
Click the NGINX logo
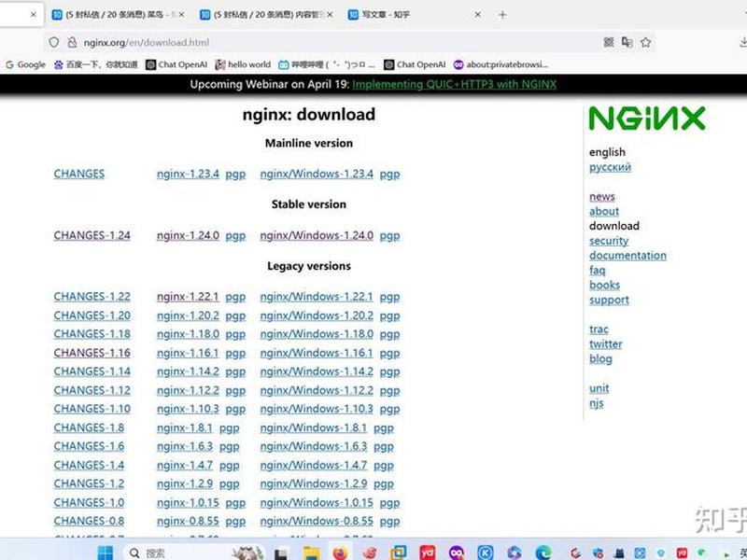[x=647, y=119]
